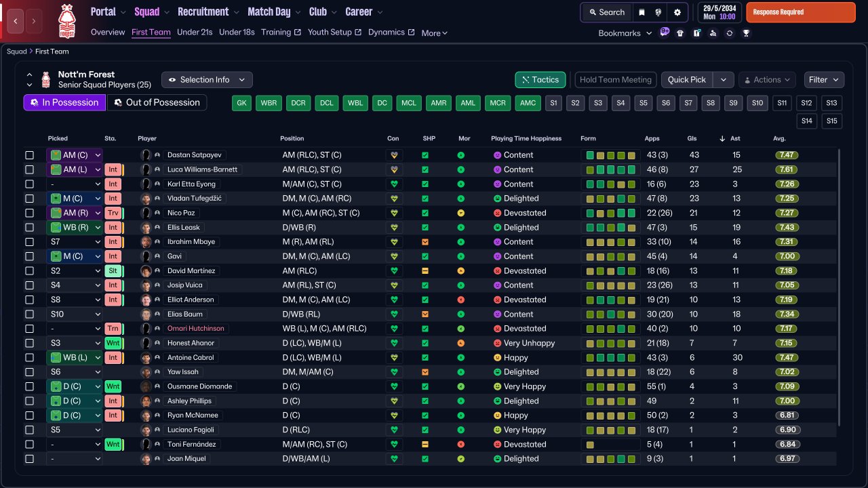Screen dimensions: 868x488
Task: Open the Recruitment menu
Action: [x=208, y=12]
